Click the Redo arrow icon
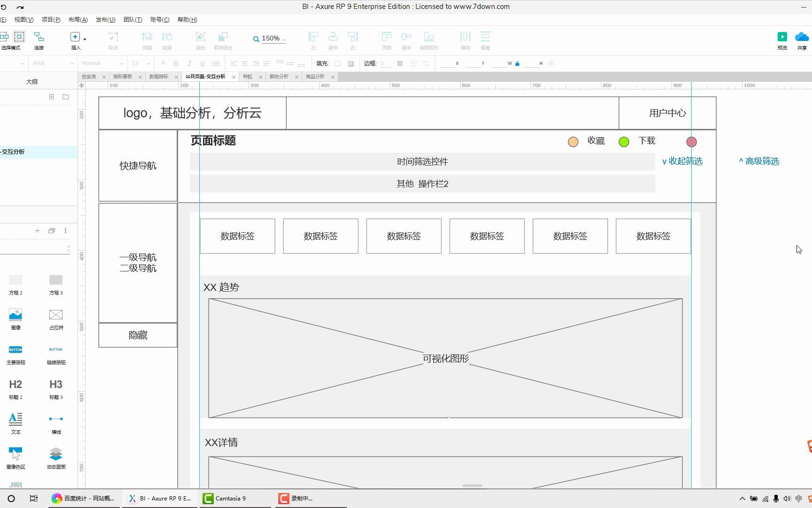The height and width of the screenshot is (508, 812). pos(20,8)
